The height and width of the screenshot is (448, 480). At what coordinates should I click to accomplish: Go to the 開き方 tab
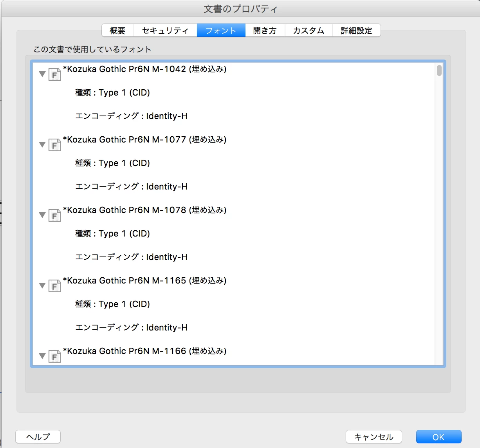pos(265,30)
